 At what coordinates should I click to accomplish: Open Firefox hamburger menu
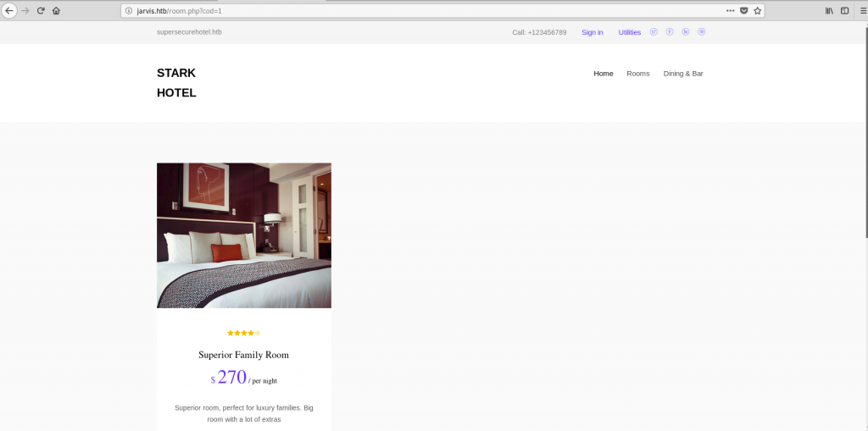pyautogui.click(x=863, y=10)
